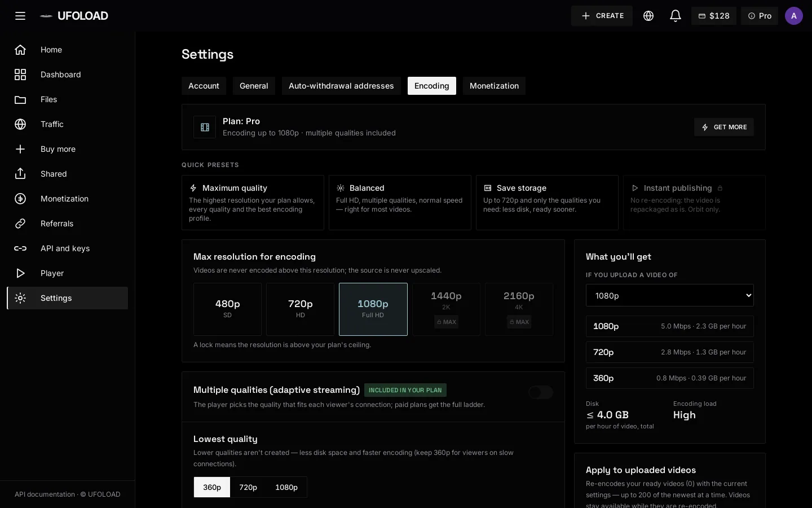812x508 pixels.
Task: Click the locked 2160p 4K option
Action: coord(519,309)
